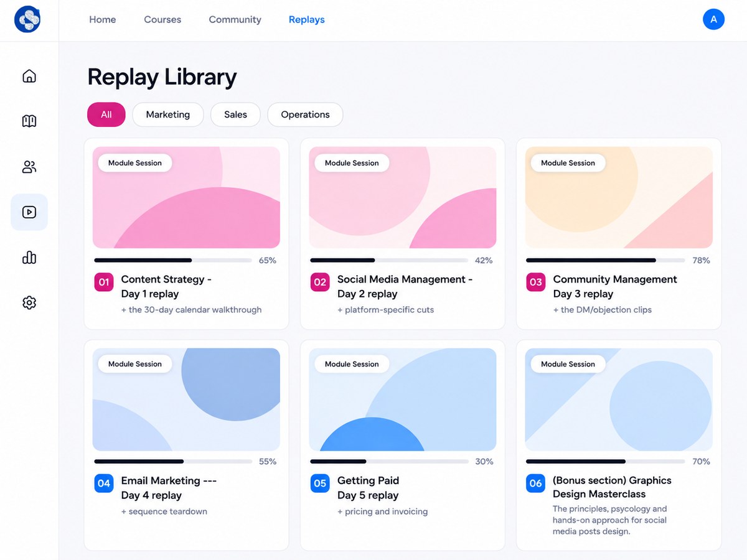This screenshot has width=747, height=560.
Task: Filter replays by Sales
Action: coord(235,114)
